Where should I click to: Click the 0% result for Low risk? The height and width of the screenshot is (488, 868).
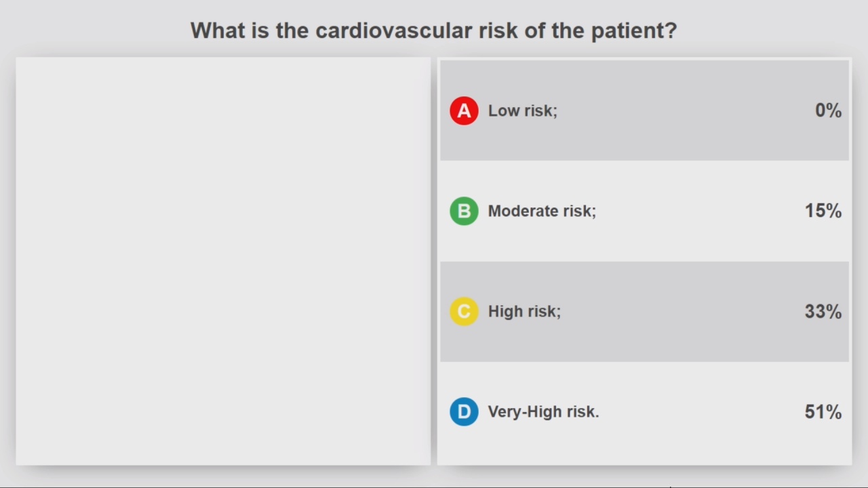828,110
